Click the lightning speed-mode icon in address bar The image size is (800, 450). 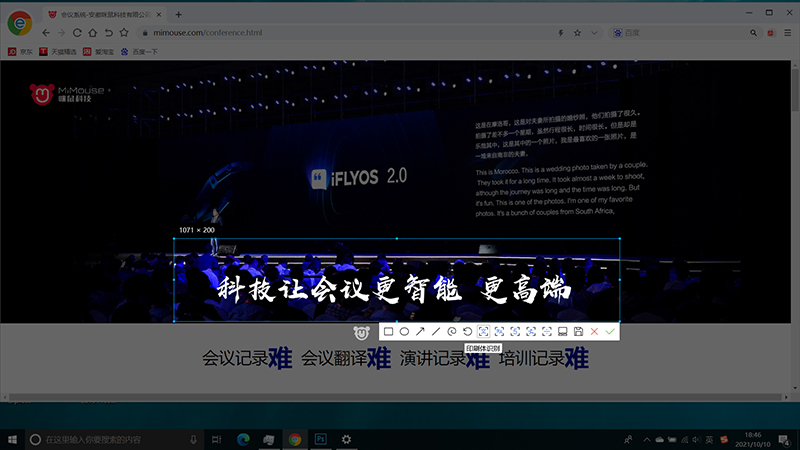(x=561, y=33)
